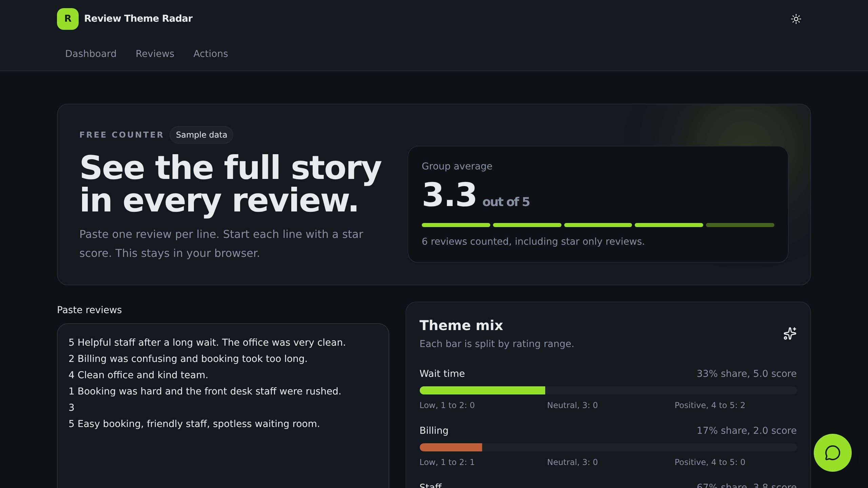Go to the Actions tab

[x=211, y=54]
